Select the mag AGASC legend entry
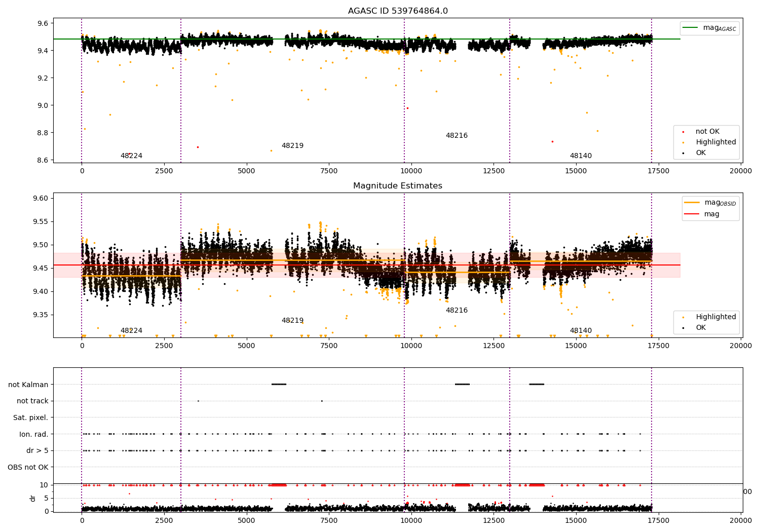 point(709,28)
